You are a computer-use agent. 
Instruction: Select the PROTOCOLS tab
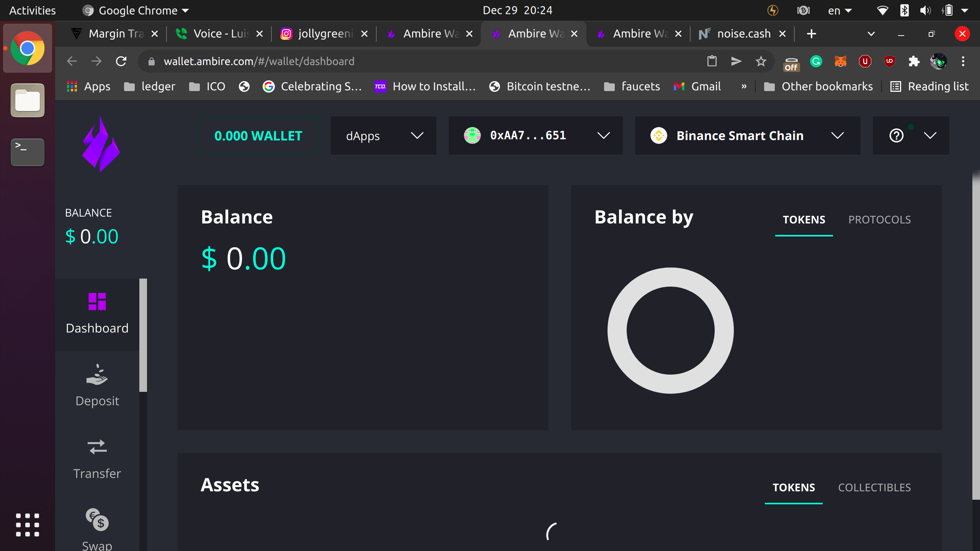[880, 220]
